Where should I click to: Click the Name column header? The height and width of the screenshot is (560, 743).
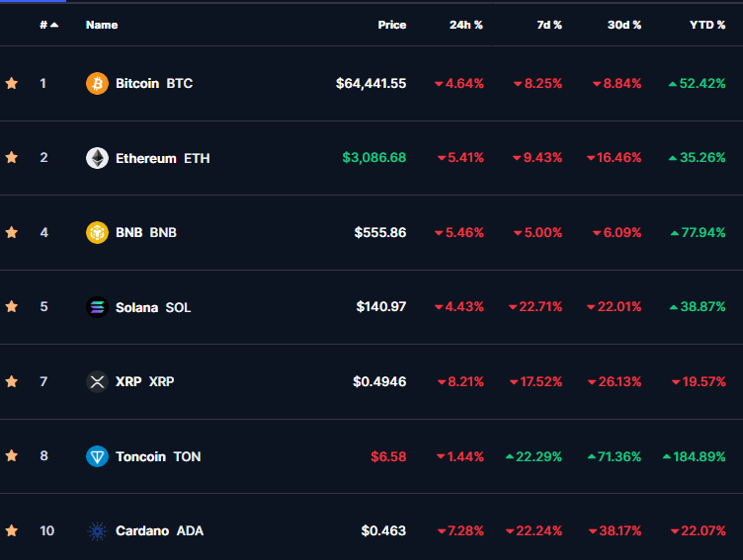tap(102, 25)
